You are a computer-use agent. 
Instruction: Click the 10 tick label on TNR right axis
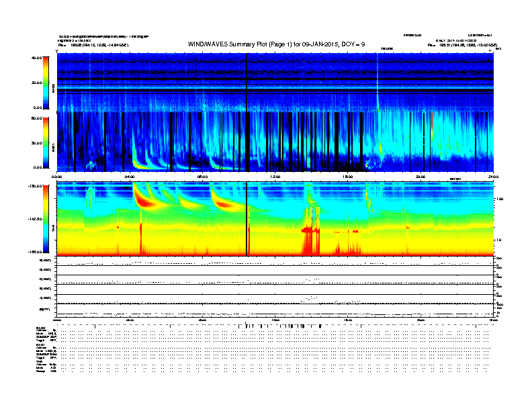point(498,240)
